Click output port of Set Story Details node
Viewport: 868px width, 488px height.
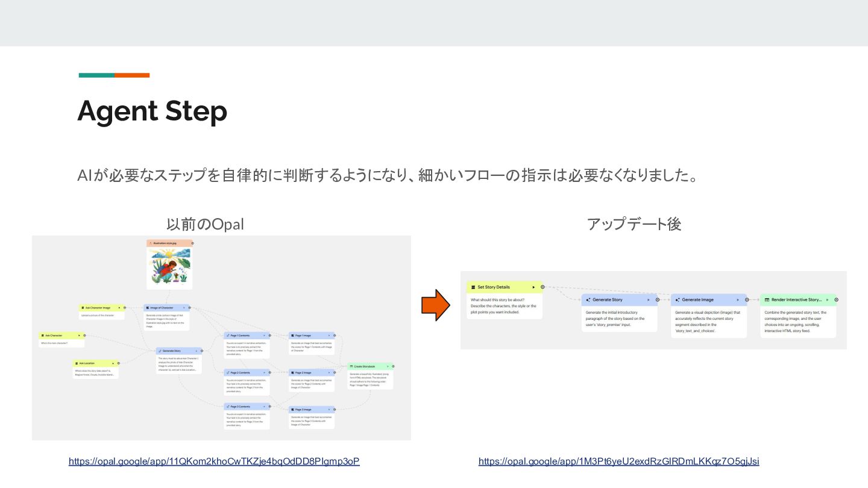[x=542, y=287]
